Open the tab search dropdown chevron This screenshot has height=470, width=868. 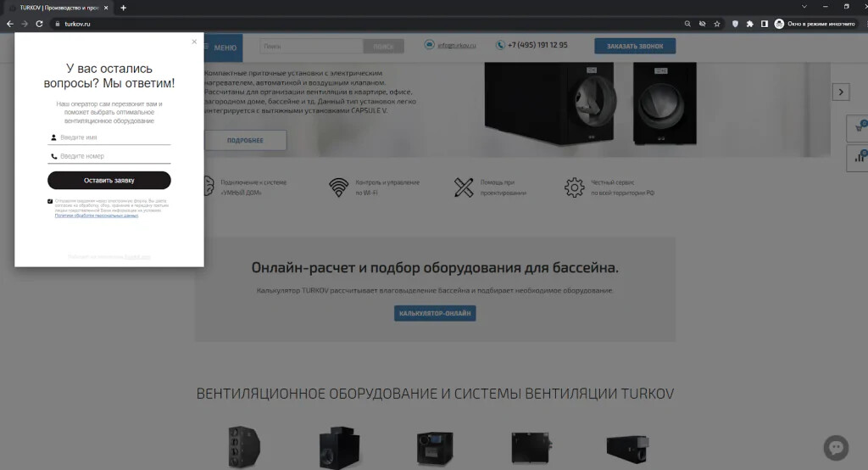click(x=804, y=7)
